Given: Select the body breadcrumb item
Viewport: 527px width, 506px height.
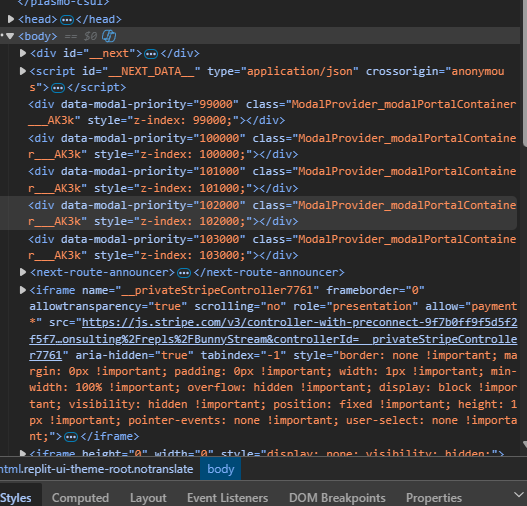Looking at the screenshot, I should (220, 469).
